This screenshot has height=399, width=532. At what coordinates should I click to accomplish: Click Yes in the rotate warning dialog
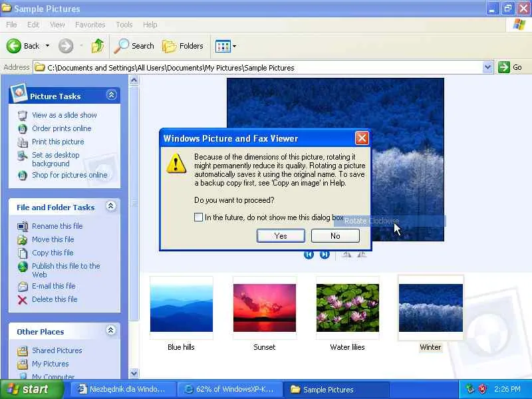[x=281, y=235]
